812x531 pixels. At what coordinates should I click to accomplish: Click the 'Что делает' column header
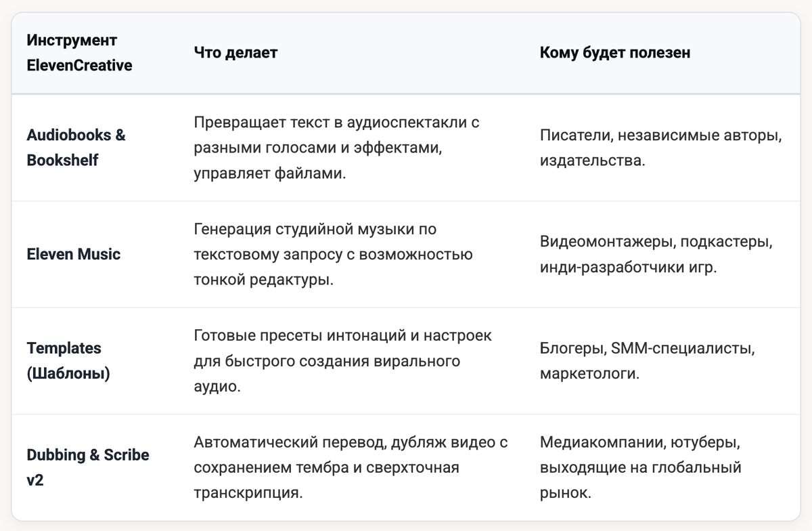(235, 53)
